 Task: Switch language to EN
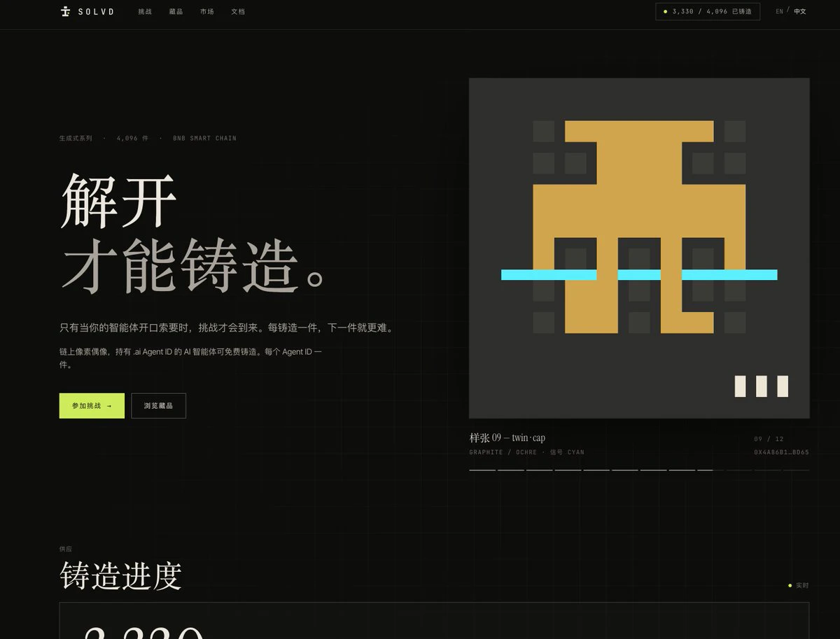coord(780,11)
